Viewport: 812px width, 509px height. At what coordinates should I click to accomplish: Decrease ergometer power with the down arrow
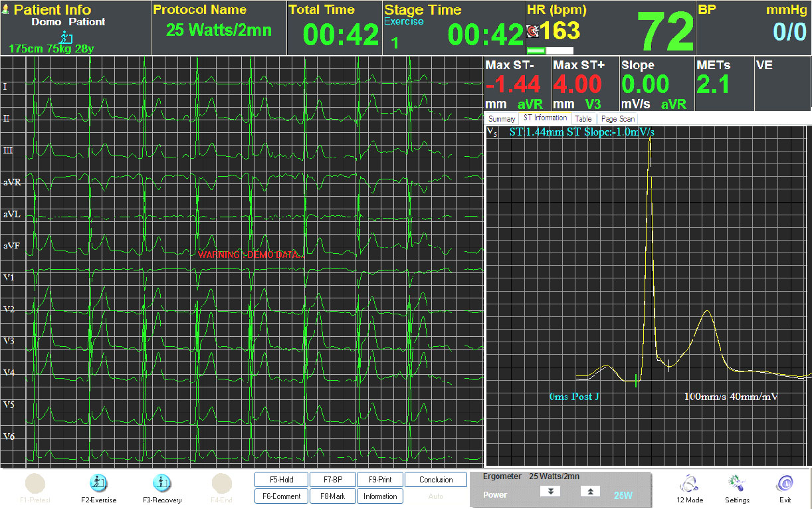[550, 491]
